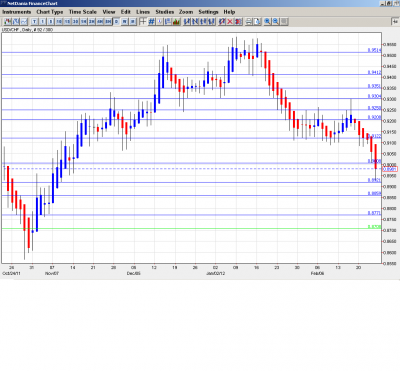This screenshot has width=400, height=371.
Task: Click the line chart type icon
Action: 24,22
